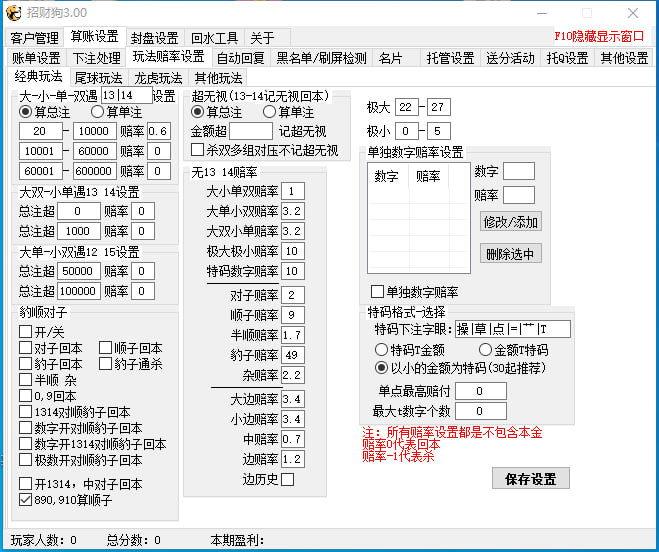The width and height of the screenshot is (659, 552).
Task: Uncheck the 890,910算顺子 checkbox
Action: coord(27,500)
